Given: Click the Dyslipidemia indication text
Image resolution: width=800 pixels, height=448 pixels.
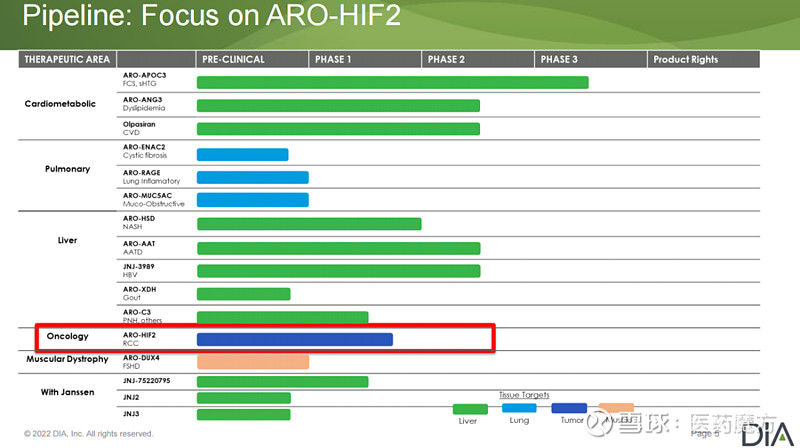Looking at the screenshot, I should (x=144, y=108).
